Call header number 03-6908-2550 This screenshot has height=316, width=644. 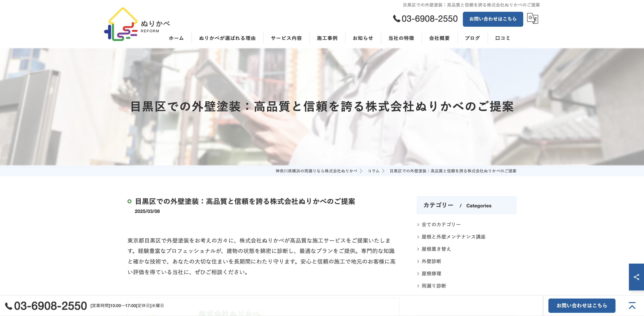430,19
